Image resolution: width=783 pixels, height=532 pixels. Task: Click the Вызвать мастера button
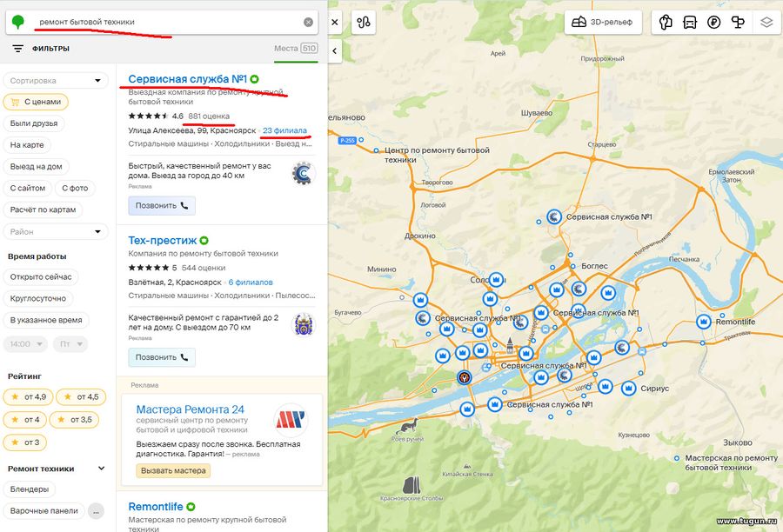(x=173, y=470)
